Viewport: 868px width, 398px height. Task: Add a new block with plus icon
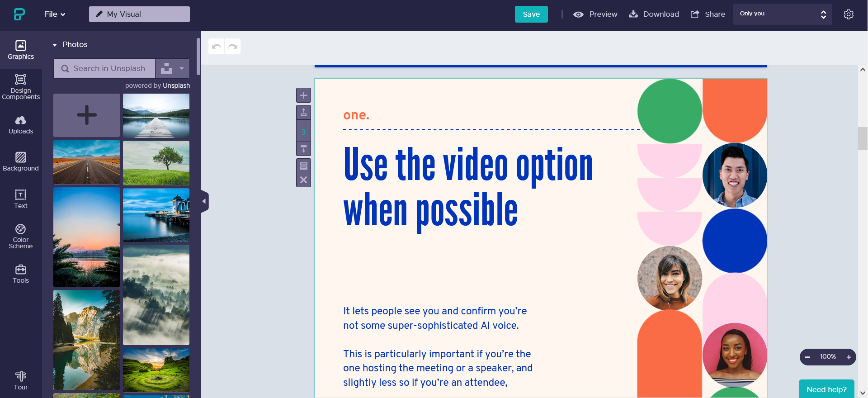303,95
